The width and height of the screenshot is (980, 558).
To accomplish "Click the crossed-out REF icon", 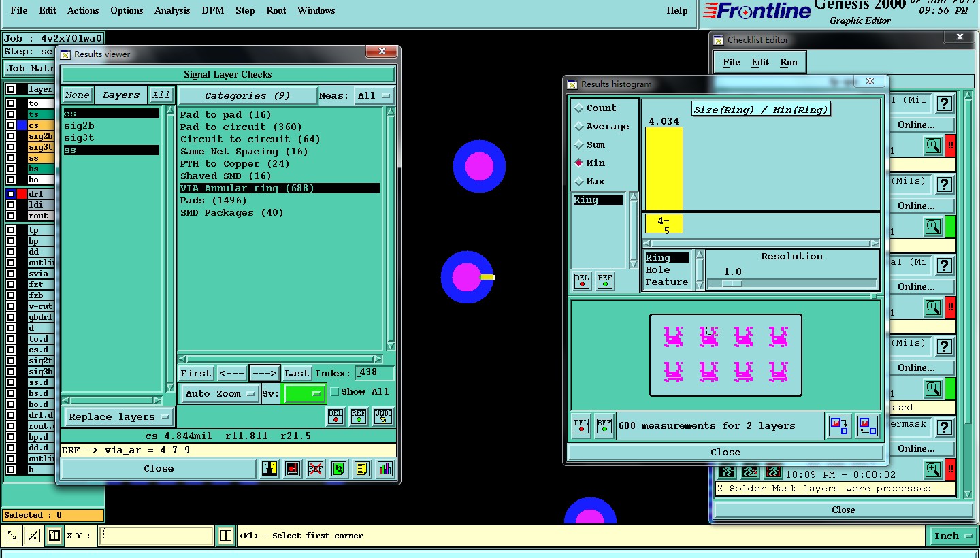I will [x=316, y=469].
